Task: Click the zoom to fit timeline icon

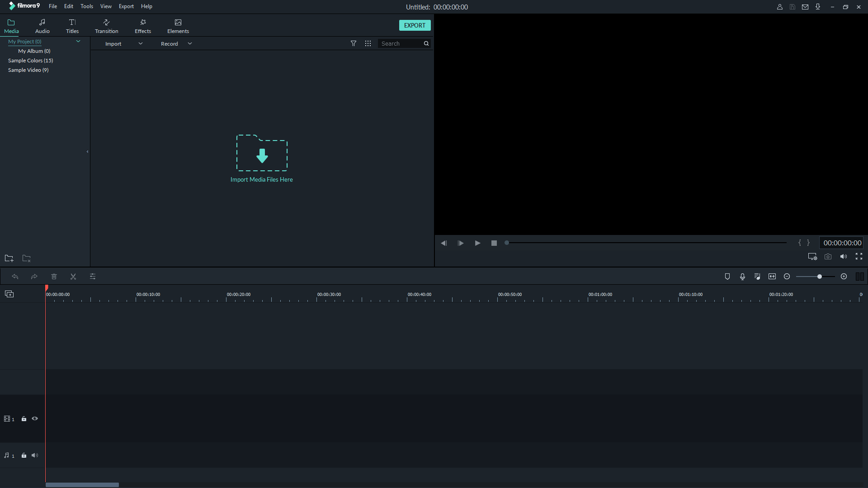Action: pos(772,277)
